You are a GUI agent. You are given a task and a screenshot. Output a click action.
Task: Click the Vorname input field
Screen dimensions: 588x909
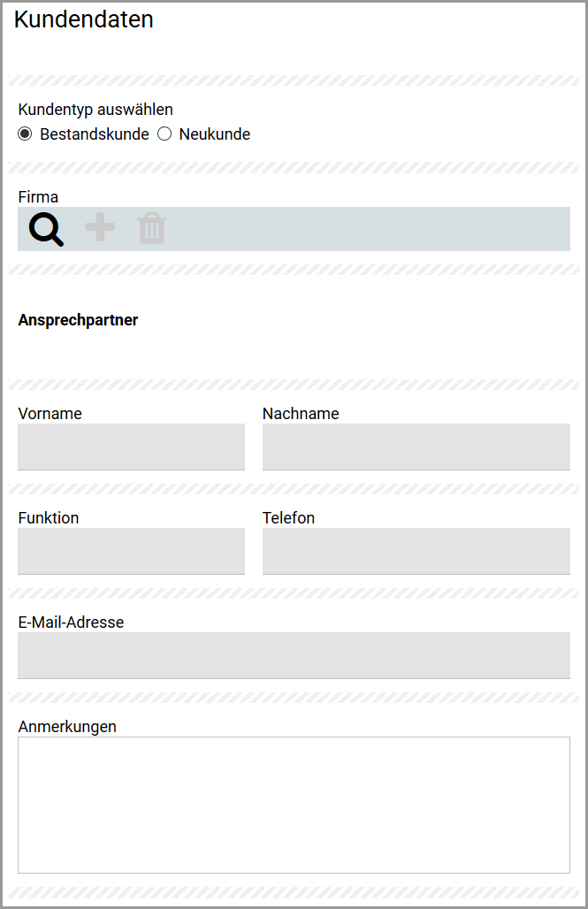coord(131,447)
